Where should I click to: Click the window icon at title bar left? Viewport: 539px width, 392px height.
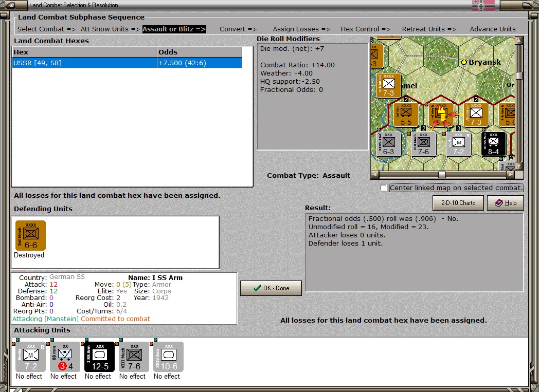10,5
